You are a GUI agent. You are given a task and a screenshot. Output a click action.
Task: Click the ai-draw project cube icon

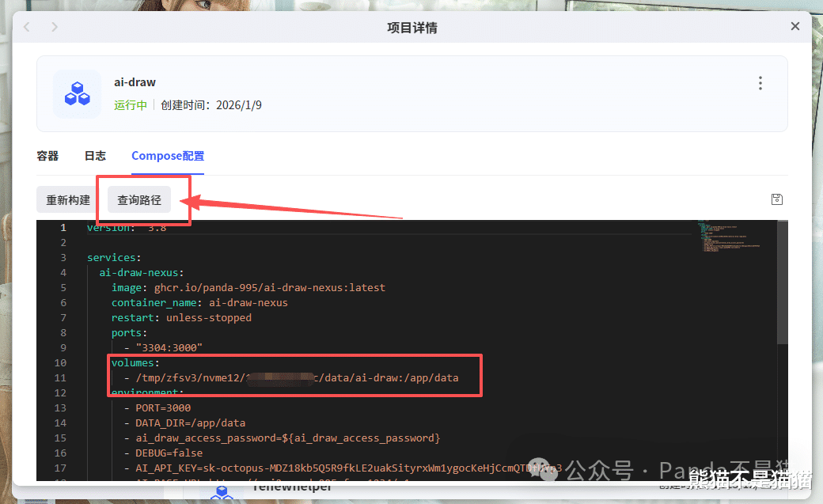coord(78,93)
